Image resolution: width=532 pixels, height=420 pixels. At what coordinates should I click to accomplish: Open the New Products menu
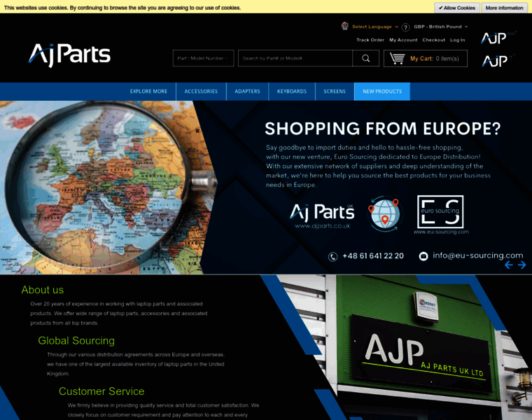(382, 92)
